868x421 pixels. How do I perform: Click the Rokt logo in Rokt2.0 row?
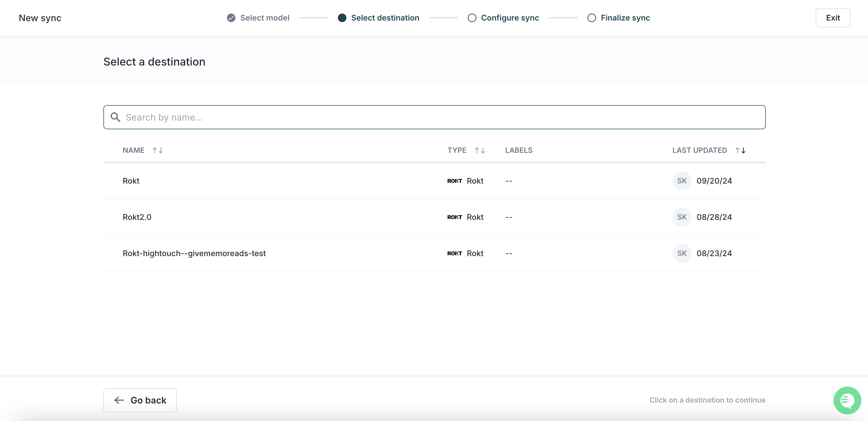tap(455, 217)
